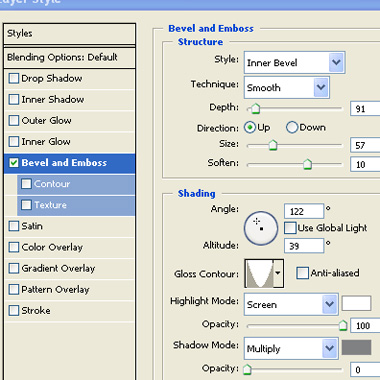Click the Size slider handle

(273, 145)
